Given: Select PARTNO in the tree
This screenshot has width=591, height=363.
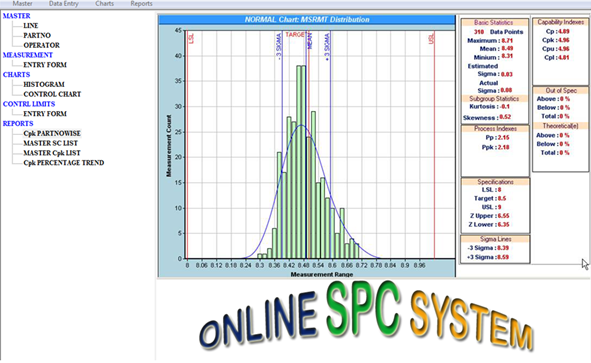Looking at the screenshot, I should pos(37,35).
